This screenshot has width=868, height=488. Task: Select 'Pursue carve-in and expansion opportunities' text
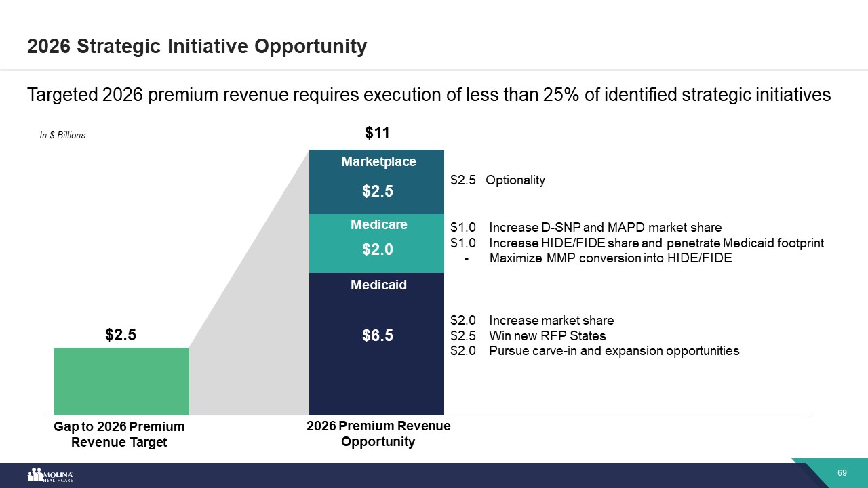[614, 351]
